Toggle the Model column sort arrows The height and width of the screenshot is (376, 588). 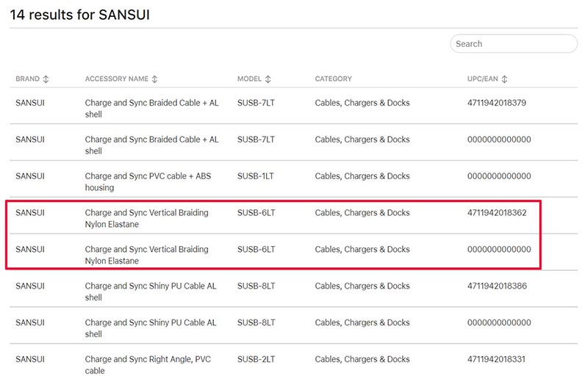click(268, 79)
